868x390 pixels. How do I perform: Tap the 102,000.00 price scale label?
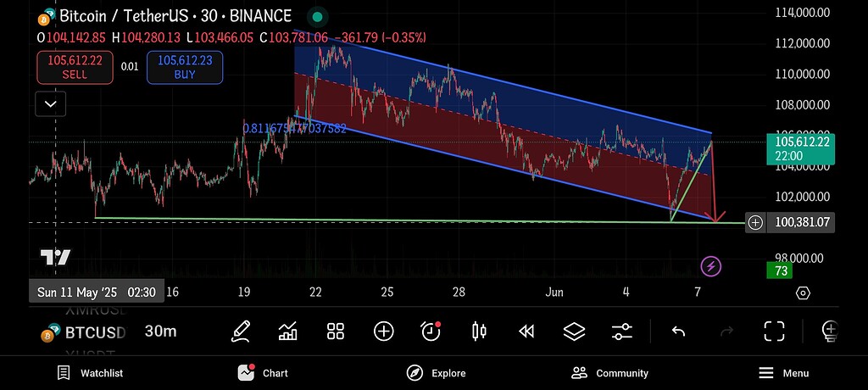[x=803, y=197]
